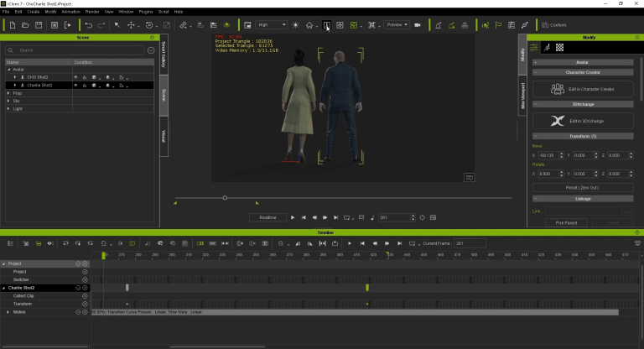This screenshot has height=349, width=644.
Task: Toggle visibility eye for Charlie Shot2
Action: (76, 85)
